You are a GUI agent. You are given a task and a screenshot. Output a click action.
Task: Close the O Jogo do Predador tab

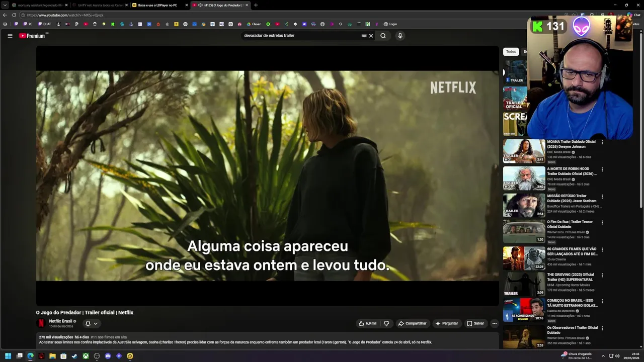coord(247,5)
